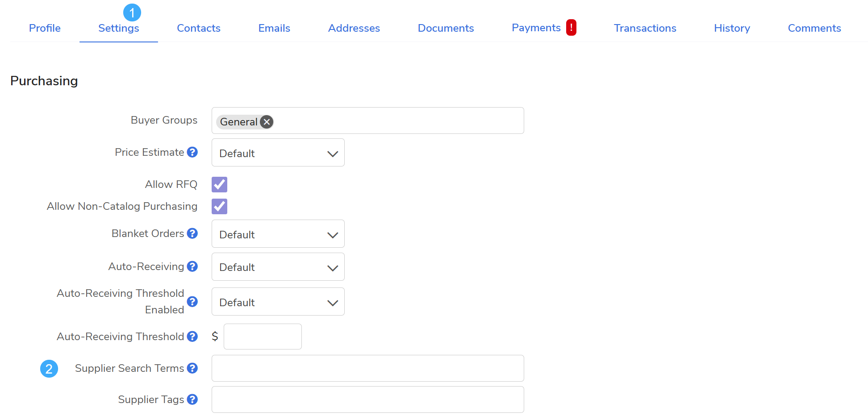Open the Transactions tab
Viewport: 868px width, 416px height.
pos(645,28)
